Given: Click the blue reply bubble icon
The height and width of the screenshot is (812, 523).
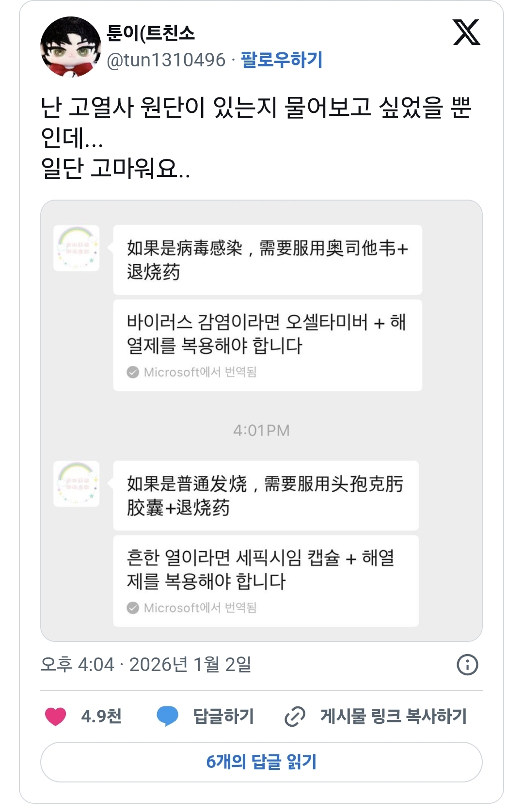Looking at the screenshot, I should 168,716.
